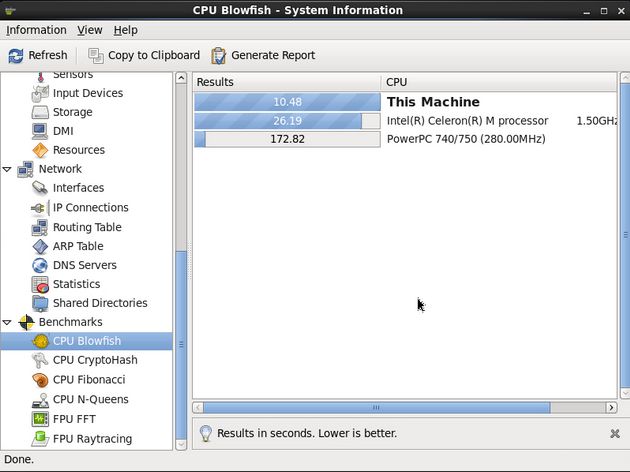Click the sidebar vertical scrollbar thumb
The height and width of the screenshot is (472, 630).
click(x=181, y=345)
